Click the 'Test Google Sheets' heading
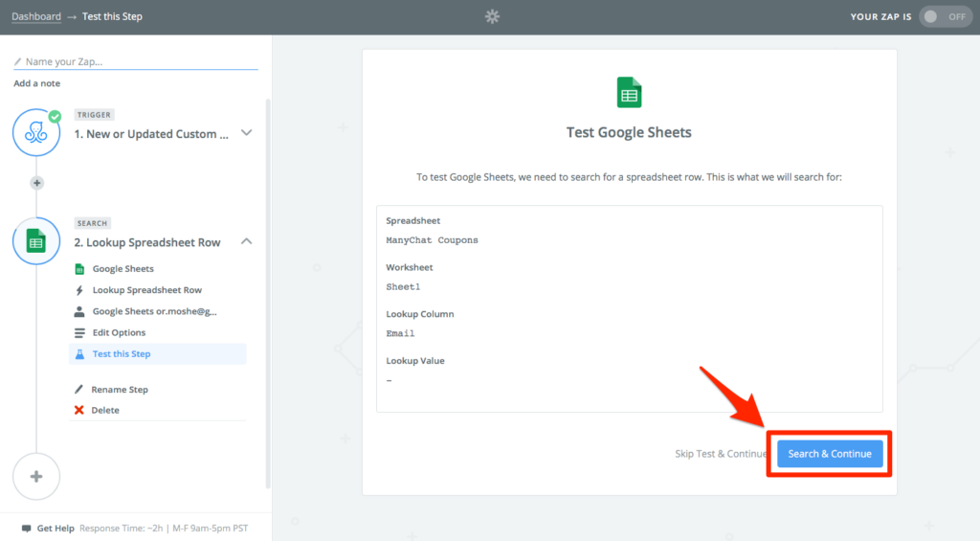Viewport: 980px width, 541px height. (x=629, y=132)
